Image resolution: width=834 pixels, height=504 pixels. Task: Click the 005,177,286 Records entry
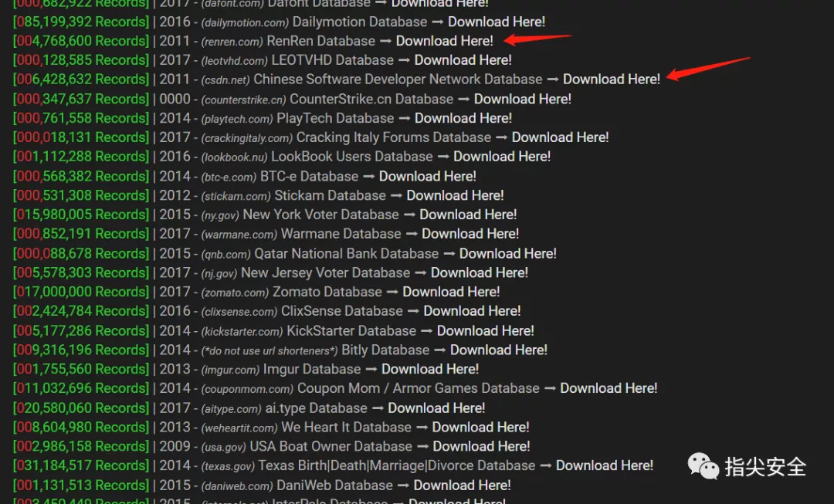tap(81, 330)
